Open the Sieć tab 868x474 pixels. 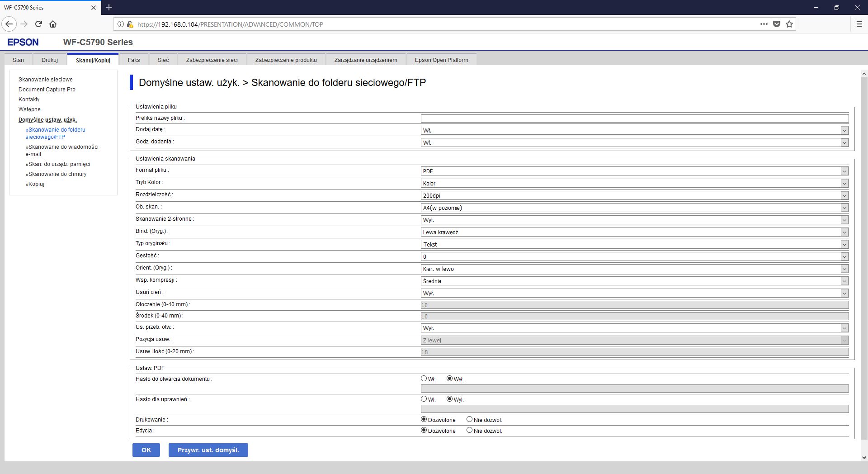click(163, 60)
